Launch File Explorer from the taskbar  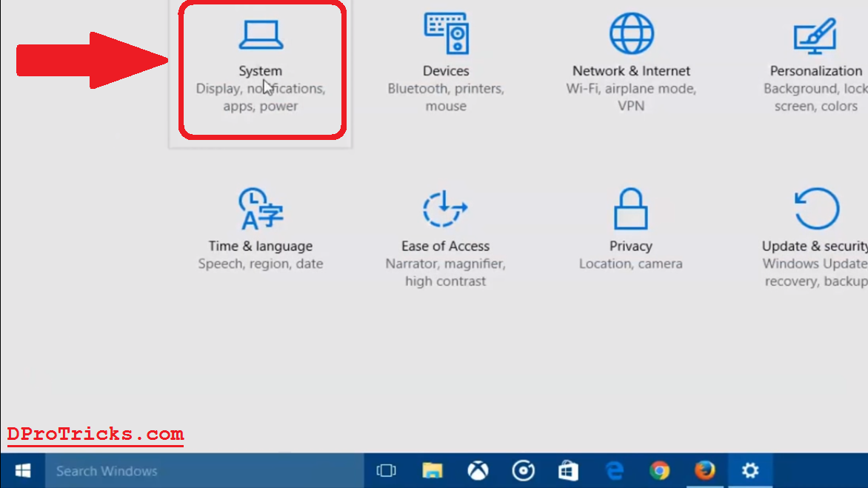(433, 471)
